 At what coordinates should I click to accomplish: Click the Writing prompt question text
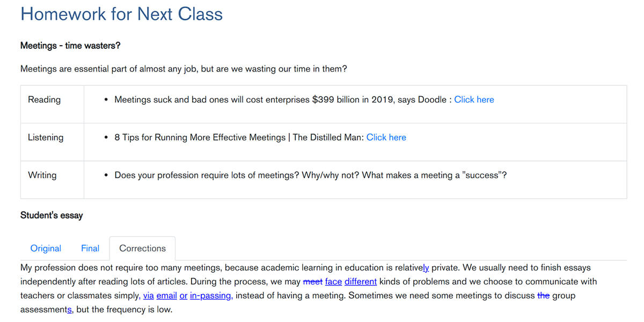[311, 175]
